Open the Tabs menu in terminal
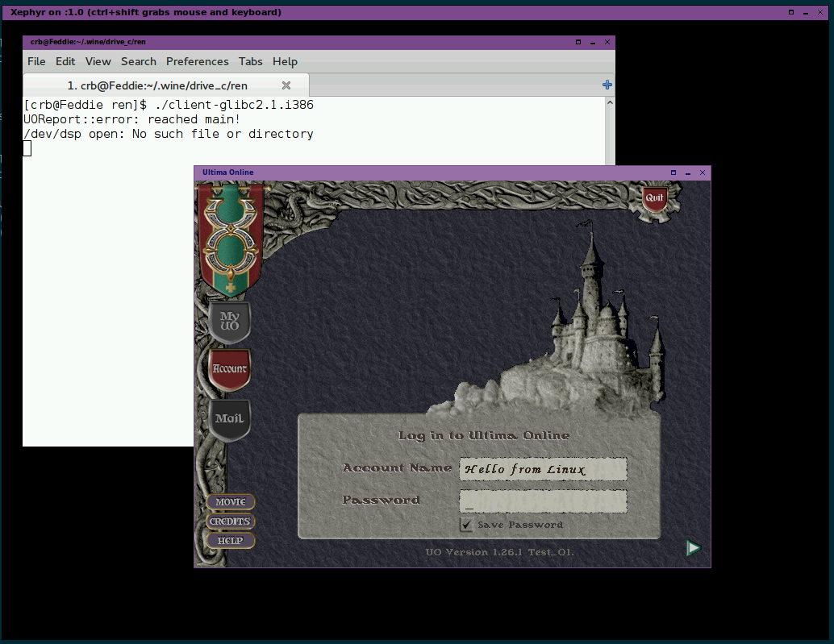This screenshot has width=834, height=644. click(x=251, y=61)
